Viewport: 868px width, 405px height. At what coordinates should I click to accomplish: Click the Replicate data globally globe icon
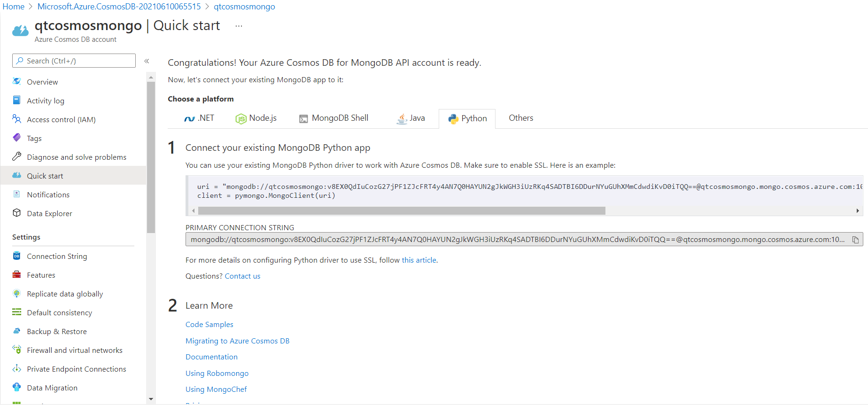17,293
